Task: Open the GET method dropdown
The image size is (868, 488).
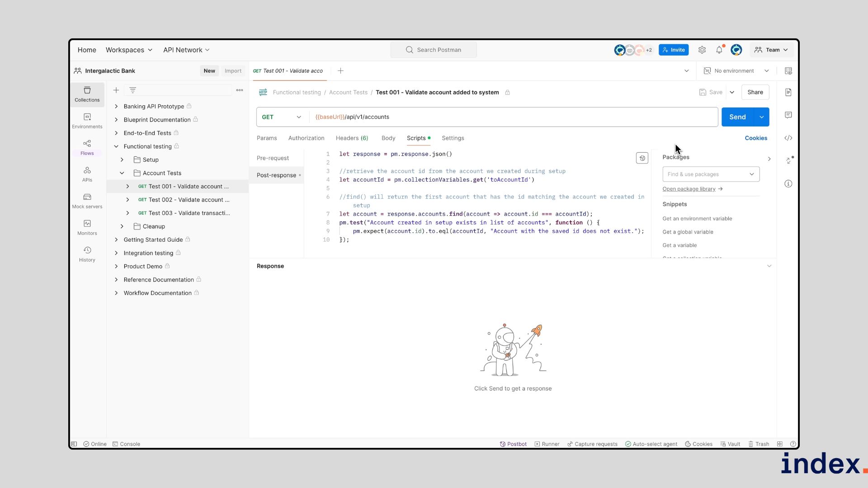Action: tap(281, 117)
